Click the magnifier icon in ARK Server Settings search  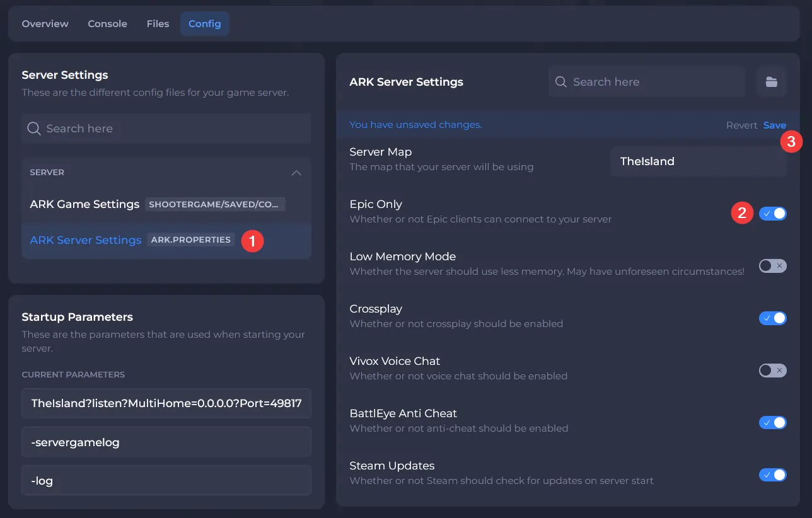tap(560, 82)
